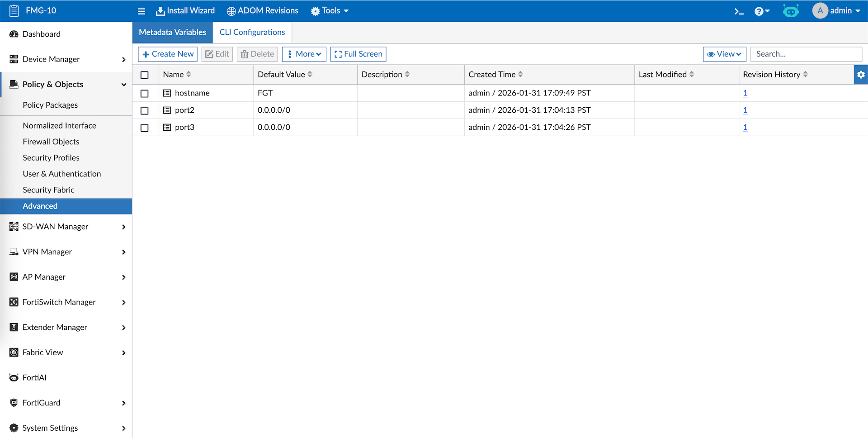Click the Create New button
868x438 pixels.
[x=168, y=54]
